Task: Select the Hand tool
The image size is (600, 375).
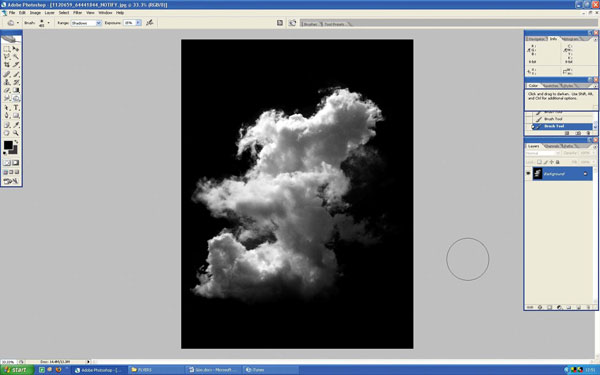Action: (x=7, y=133)
